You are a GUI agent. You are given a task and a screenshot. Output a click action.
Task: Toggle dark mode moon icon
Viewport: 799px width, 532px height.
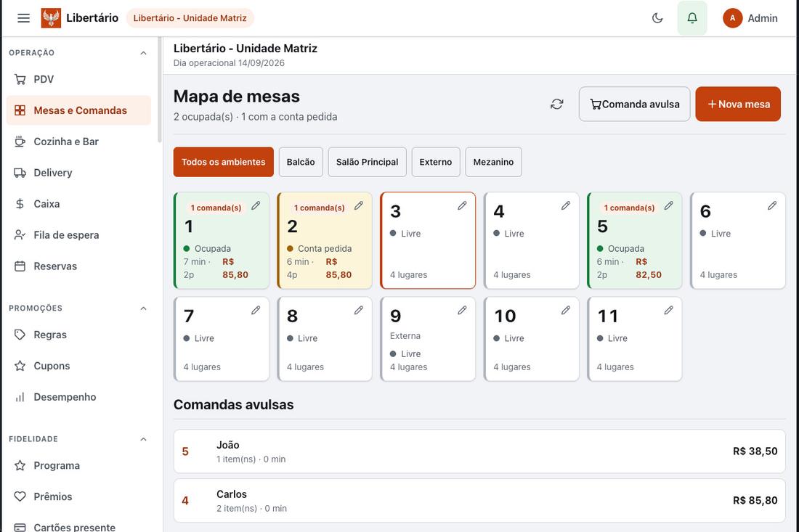point(657,18)
